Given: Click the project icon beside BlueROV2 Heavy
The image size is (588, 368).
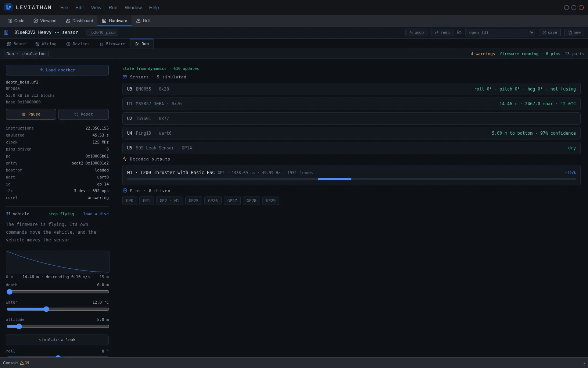Looking at the screenshot, I should point(6,32).
